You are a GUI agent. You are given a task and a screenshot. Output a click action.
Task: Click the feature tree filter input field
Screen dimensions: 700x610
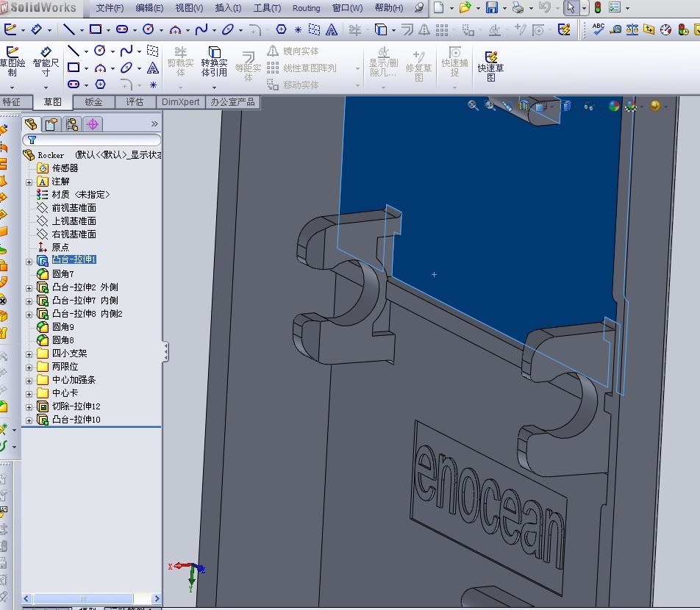(x=96, y=140)
